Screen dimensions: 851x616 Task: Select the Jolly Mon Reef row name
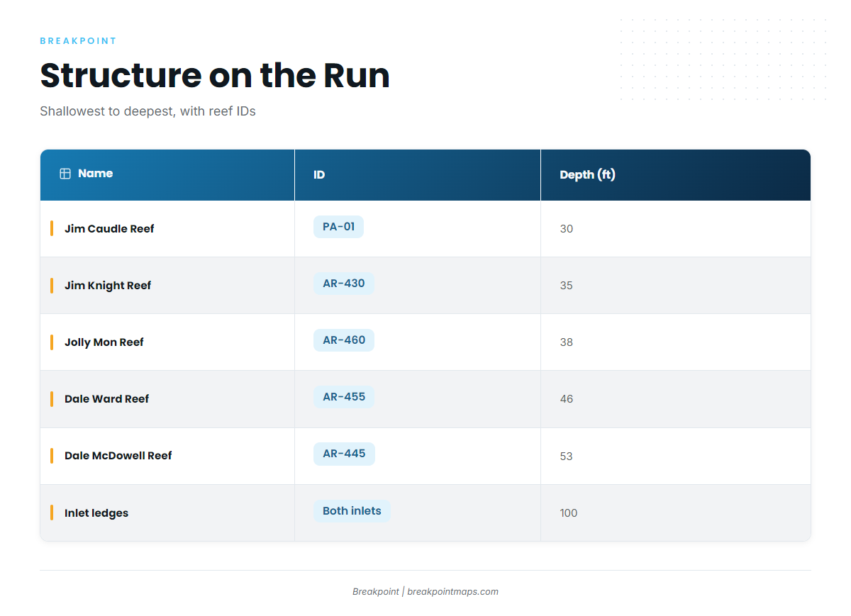[x=104, y=342]
